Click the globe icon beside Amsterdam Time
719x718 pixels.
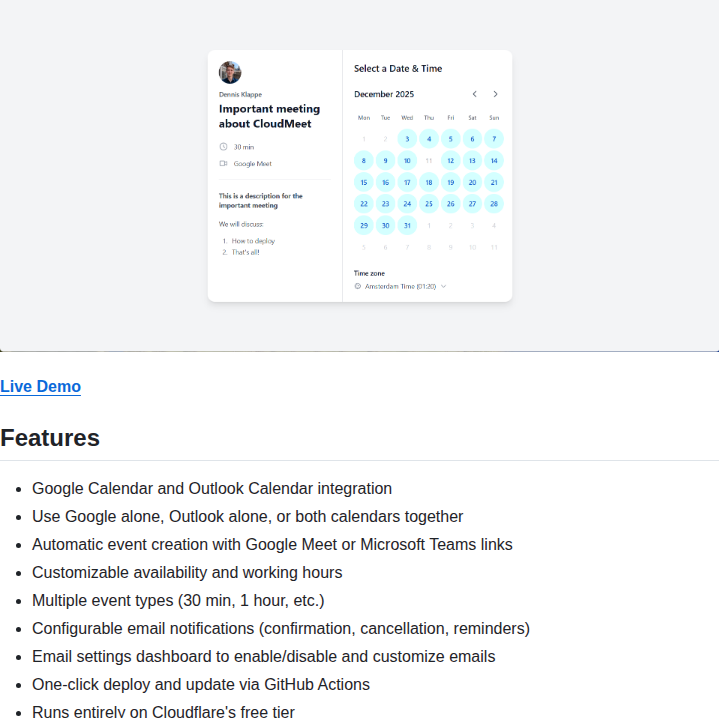(x=357, y=286)
